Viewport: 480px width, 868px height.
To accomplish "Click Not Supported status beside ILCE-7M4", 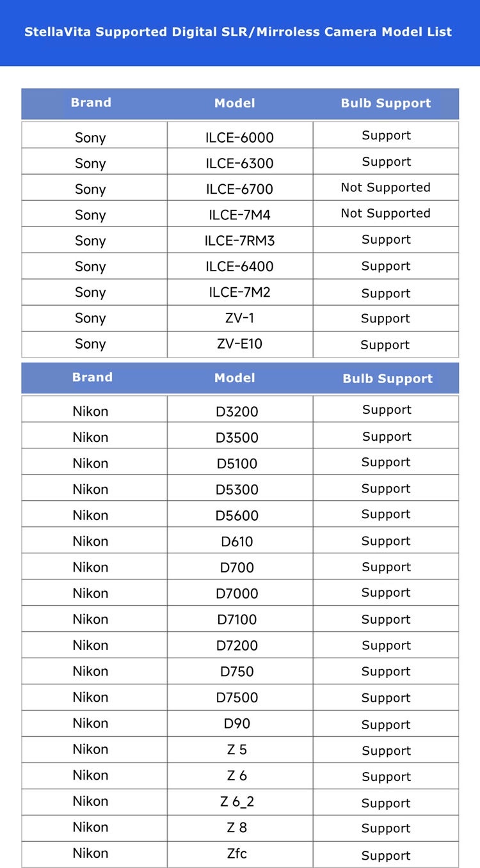I will pos(385,214).
